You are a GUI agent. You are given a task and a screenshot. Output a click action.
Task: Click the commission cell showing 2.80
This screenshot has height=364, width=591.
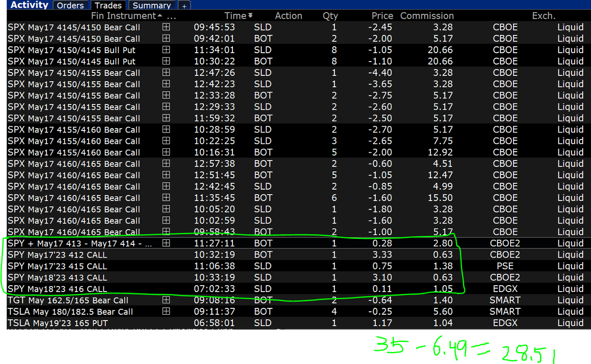(443, 243)
